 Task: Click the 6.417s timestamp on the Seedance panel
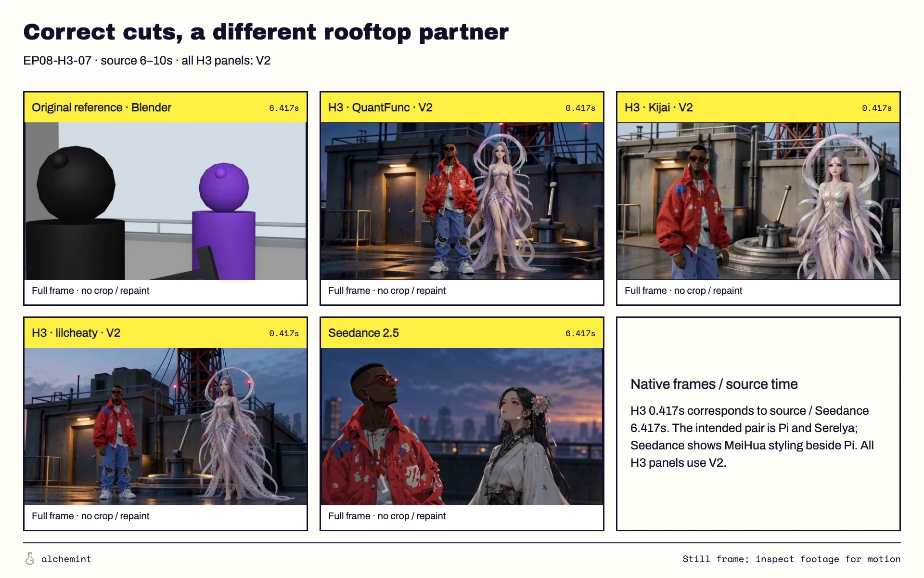pyautogui.click(x=580, y=333)
